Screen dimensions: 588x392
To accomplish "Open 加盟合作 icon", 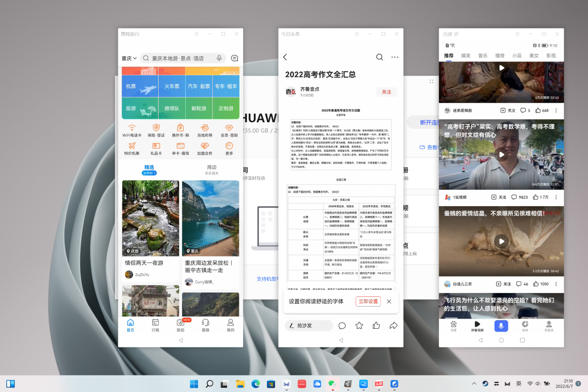I will (x=205, y=149).
